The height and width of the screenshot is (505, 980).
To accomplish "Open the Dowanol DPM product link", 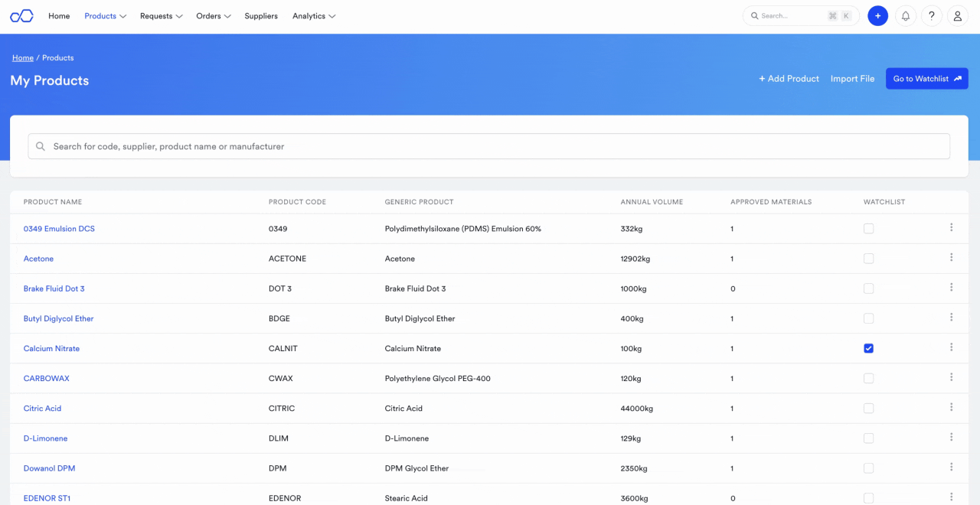I will tap(49, 468).
